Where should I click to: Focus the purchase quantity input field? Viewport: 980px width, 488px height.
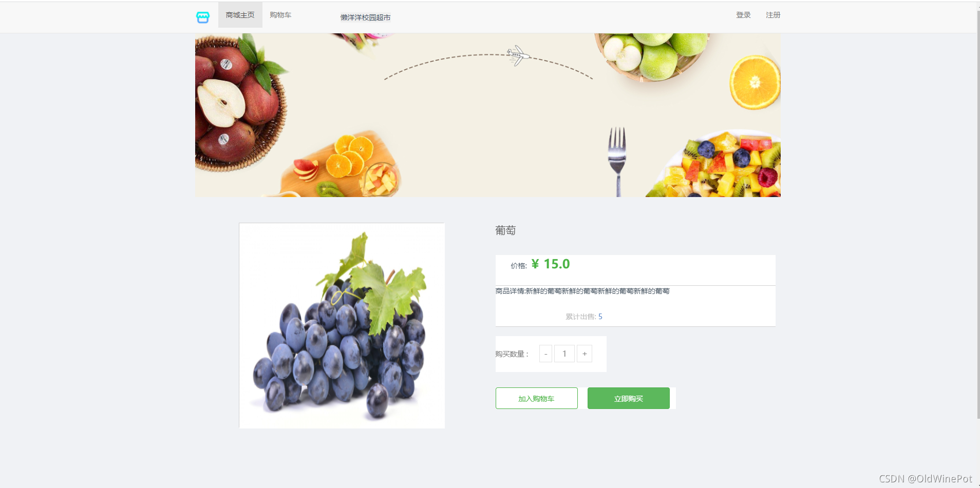pyautogui.click(x=564, y=354)
